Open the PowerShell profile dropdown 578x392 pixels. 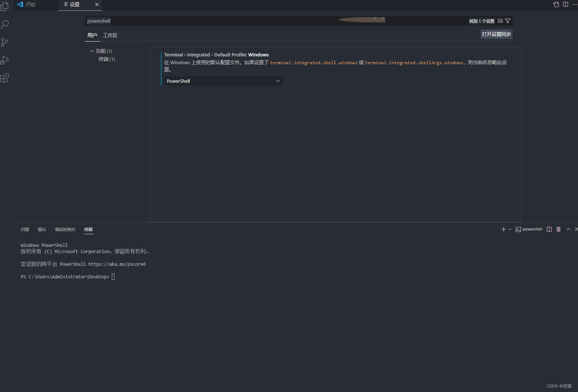coord(222,81)
